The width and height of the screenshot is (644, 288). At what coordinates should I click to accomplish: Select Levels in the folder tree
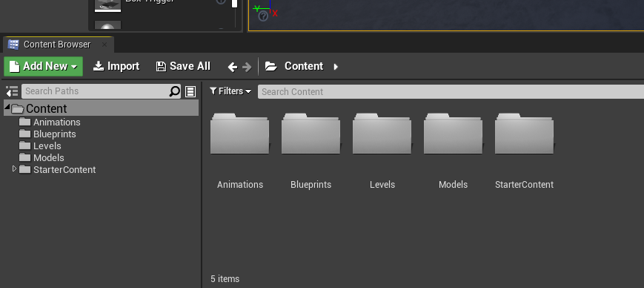point(47,146)
